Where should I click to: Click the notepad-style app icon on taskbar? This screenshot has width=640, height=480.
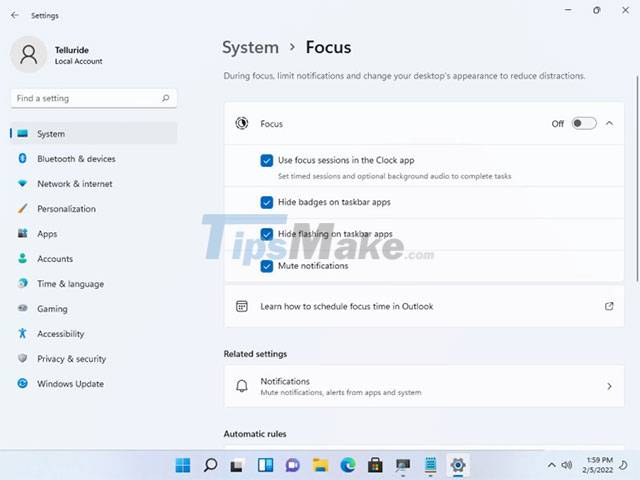click(x=430, y=465)
